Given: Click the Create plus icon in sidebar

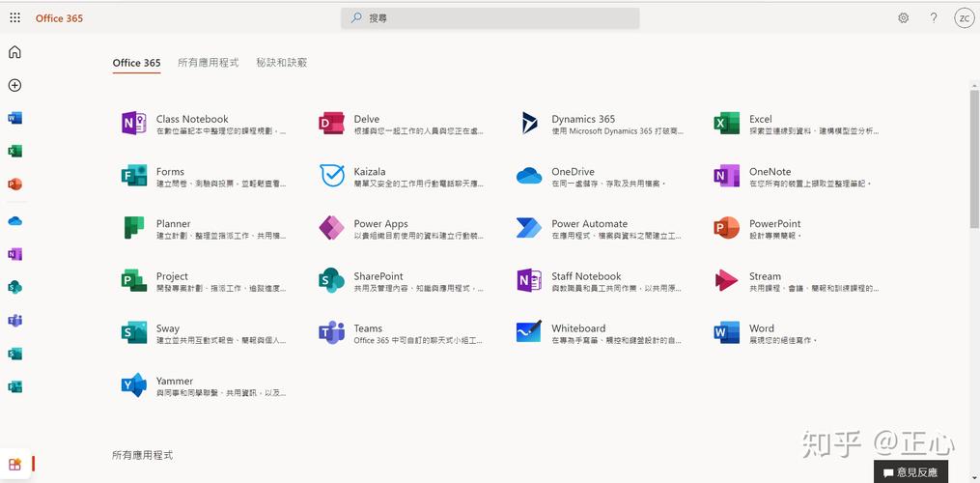Looking at the screenshot, I should tap(15, 85).
